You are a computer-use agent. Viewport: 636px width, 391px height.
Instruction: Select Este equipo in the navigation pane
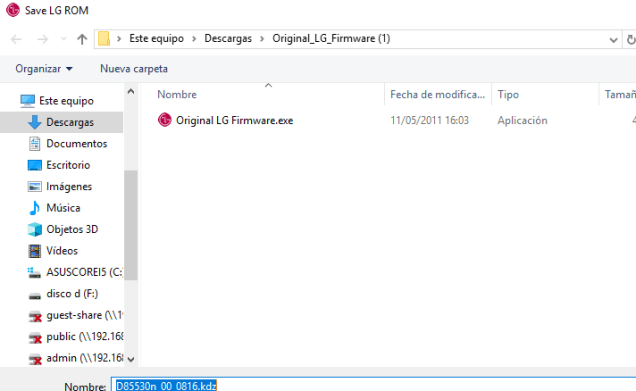tap(67, 101)
